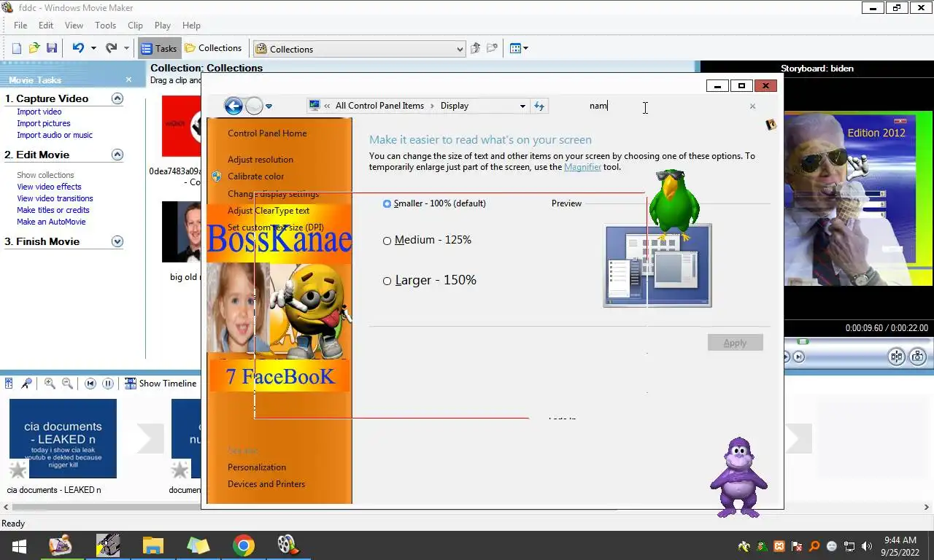Open the Tools menu
Image resolution: width=934 pixels, height=560 pixels.
[105, 25]
